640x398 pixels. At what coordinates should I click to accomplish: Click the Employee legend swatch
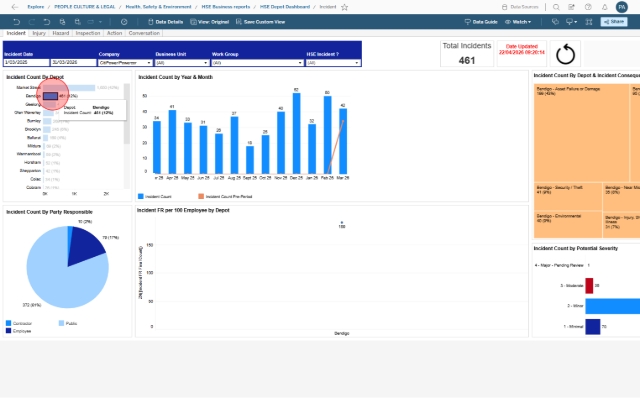click(9, 331)
